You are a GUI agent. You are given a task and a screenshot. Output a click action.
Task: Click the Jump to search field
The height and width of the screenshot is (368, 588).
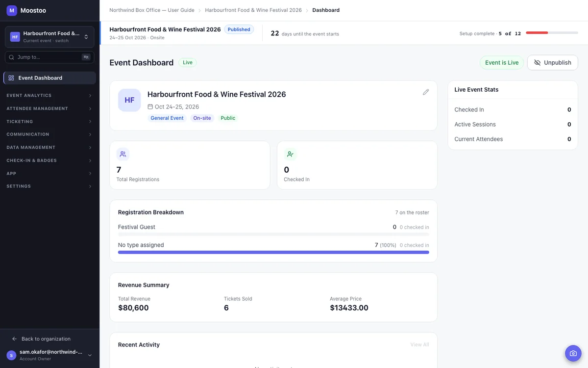point(49,57)
